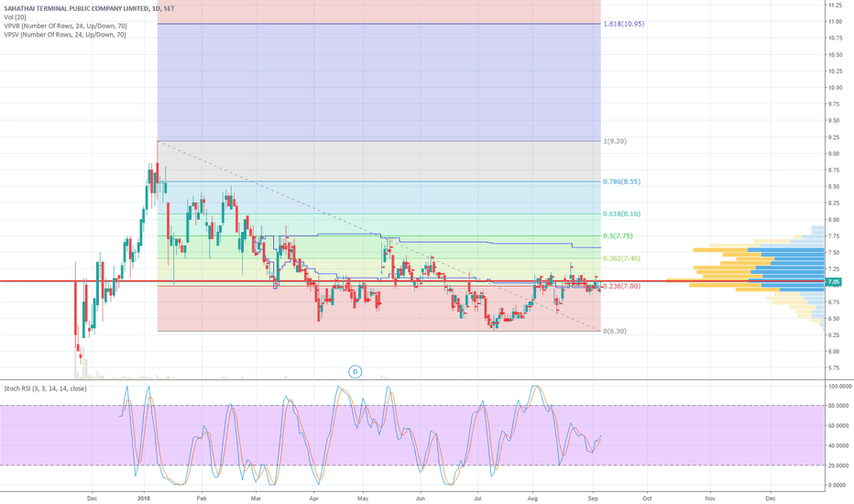The height and width of the screenshot is (504, 854).
Task: Click the Mar label on time axis
Action: pyautogui.click(x=256, y=498)
